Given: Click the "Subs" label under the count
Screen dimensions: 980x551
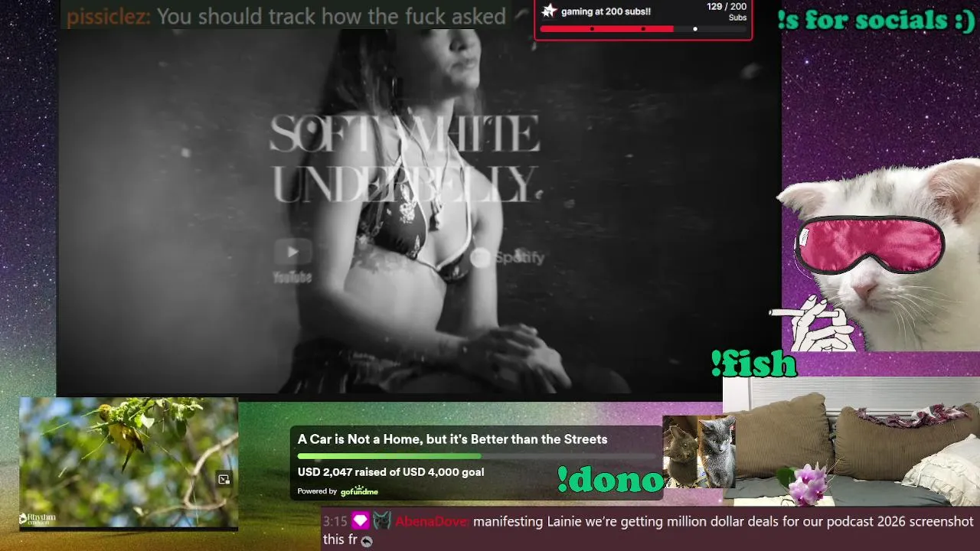Looking at the screenshot, I should [x=737, y=18].
